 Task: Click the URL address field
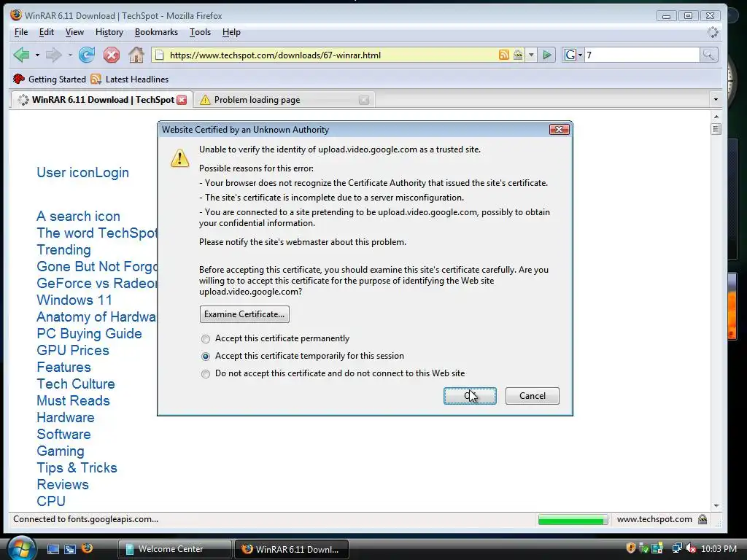click(332, 55)
